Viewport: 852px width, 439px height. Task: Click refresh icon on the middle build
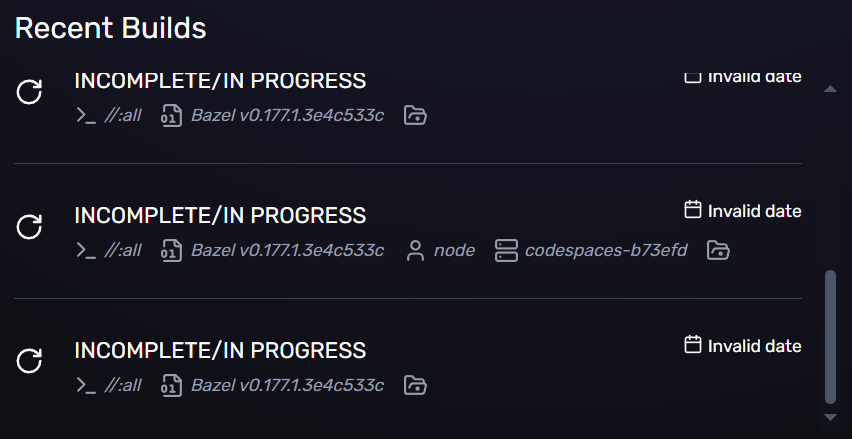30,227
